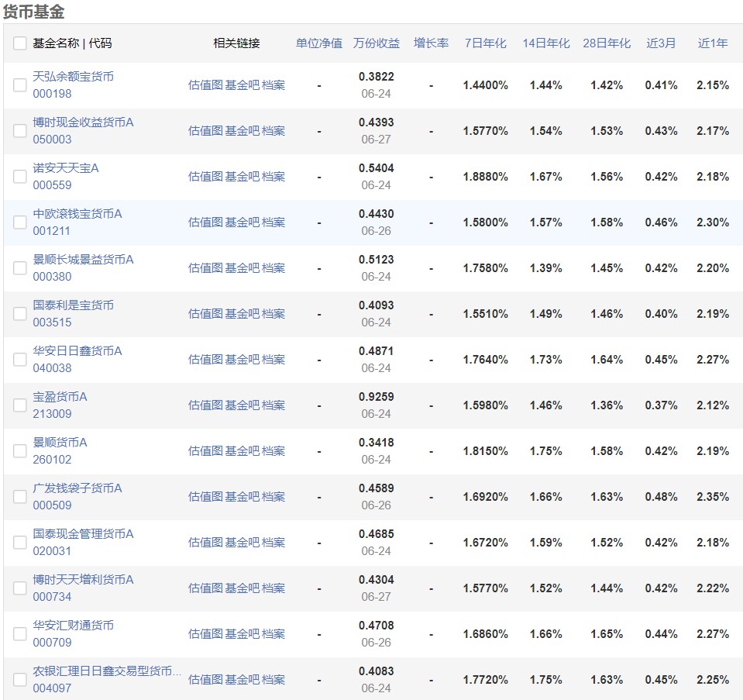This screenshot has width=743, height=700.
Task: Enable the checkbox for 华安汇财通货币
Action: pyautogui.click(x=19, y=633)
